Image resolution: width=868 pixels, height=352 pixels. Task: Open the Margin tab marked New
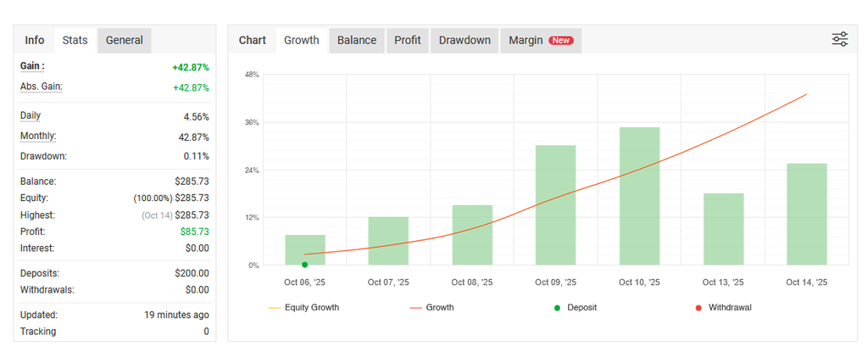(x=540, y=40)
